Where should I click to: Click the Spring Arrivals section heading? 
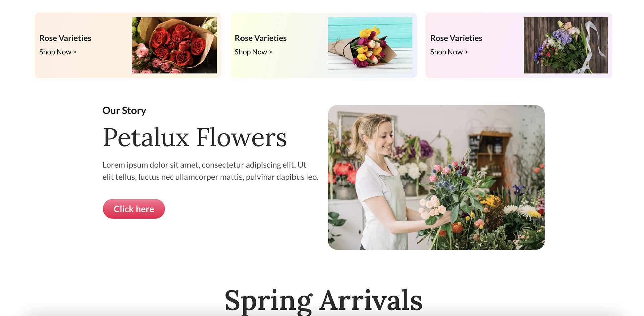[323, 301]
